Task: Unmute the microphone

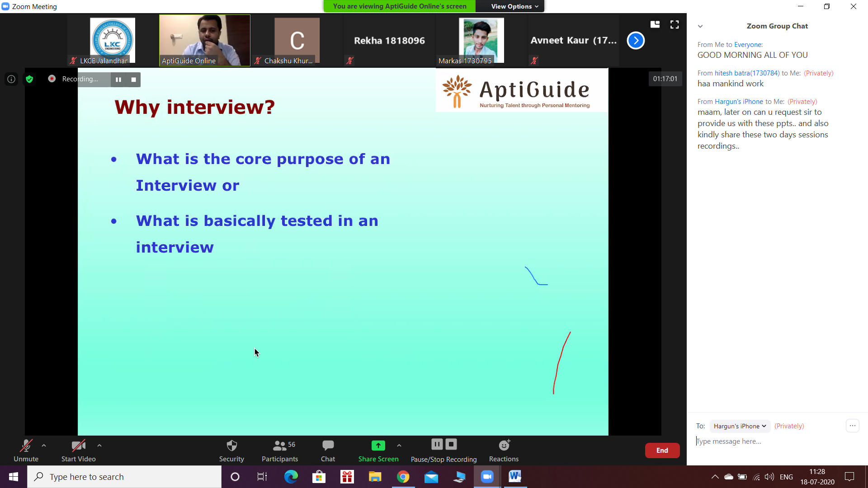Action: [x=26, y=450]
